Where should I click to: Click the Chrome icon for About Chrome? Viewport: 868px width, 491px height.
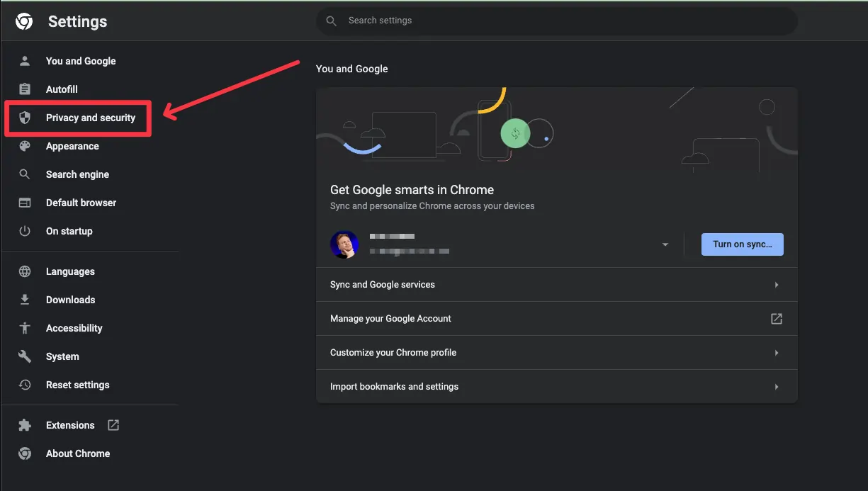pos(25,453)
